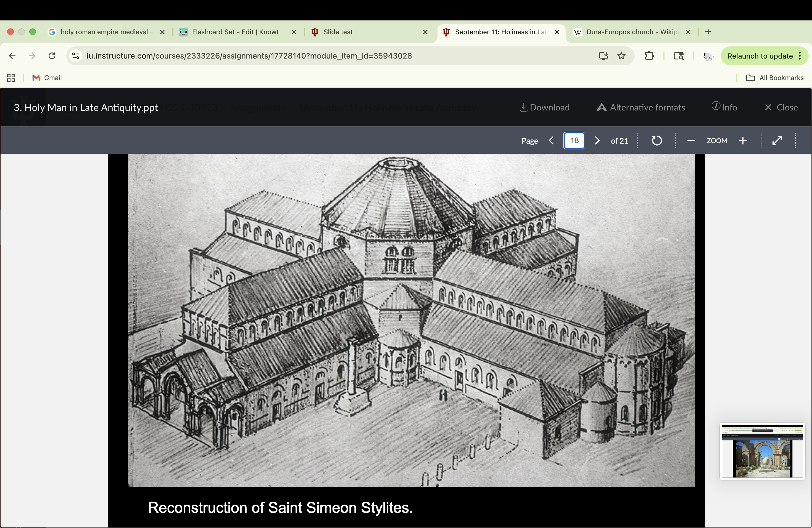This screenshot has height=528, width=812.
Task: Rotate the current slide page
Action: click(657, 140)
